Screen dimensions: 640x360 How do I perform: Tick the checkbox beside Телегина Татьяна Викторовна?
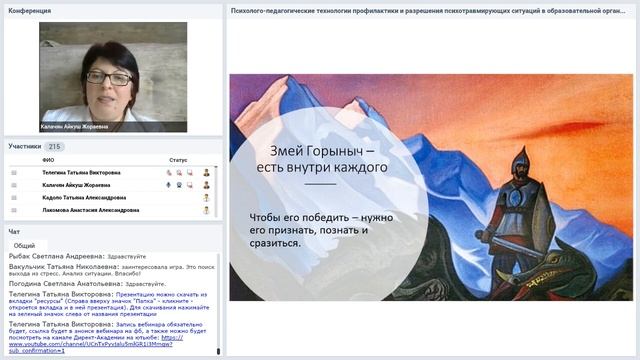point(14,173)
